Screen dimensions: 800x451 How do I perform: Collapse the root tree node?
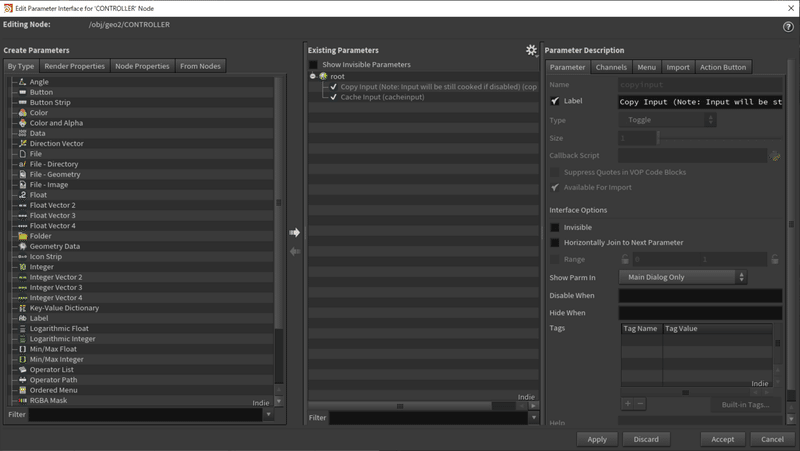point(313,76)
